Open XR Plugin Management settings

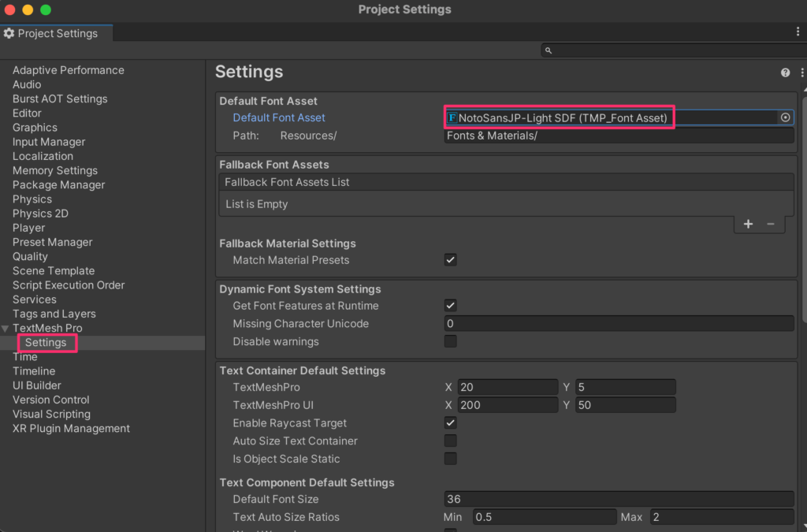[x=71, y=429]
